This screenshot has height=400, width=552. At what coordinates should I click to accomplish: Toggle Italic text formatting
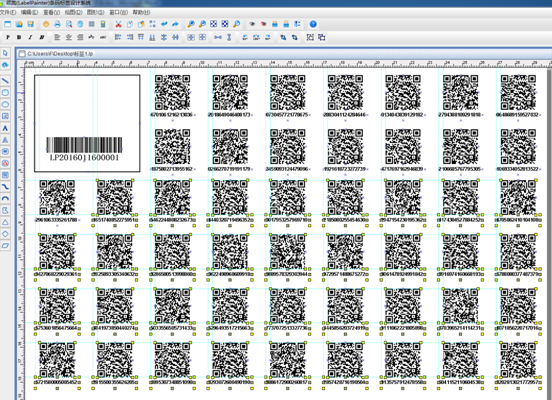(x=30, y=37)
